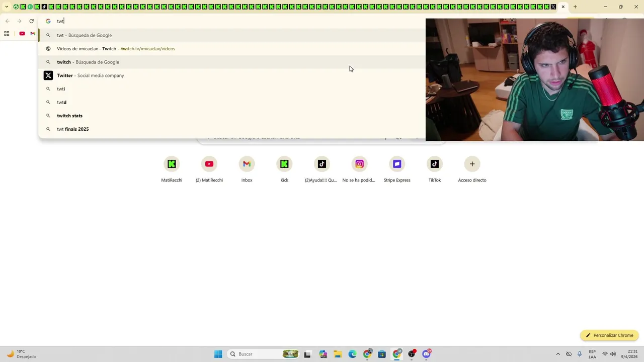644x362 pixels.
Task: Switch to the TikTok tab in tab strip
Action: coord(44,7)
